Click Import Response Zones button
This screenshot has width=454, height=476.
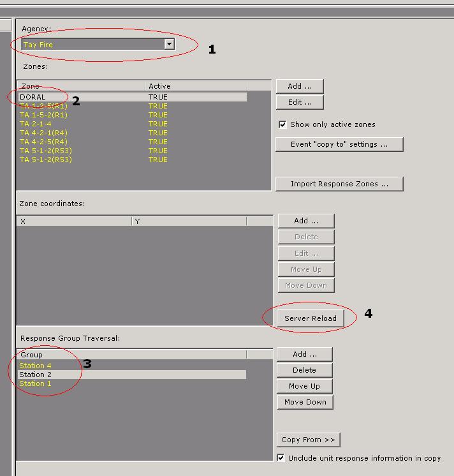tap(339, 184)
